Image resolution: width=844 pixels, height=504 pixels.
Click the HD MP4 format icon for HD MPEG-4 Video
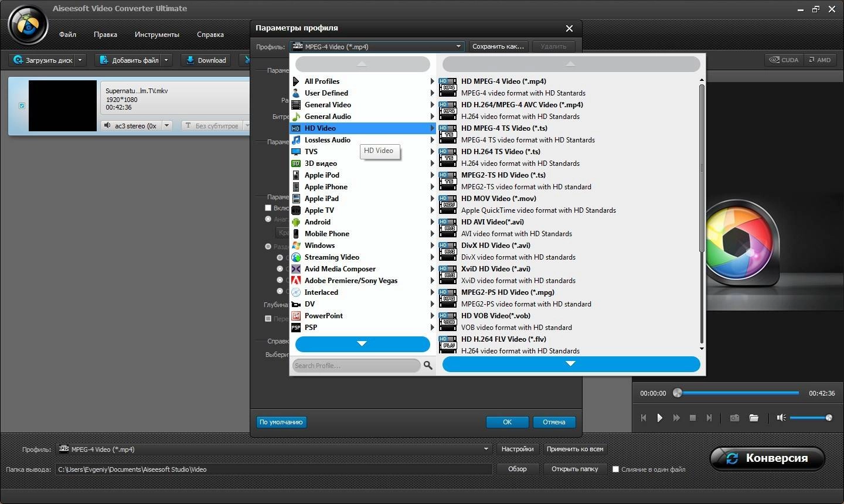[448, 87]
